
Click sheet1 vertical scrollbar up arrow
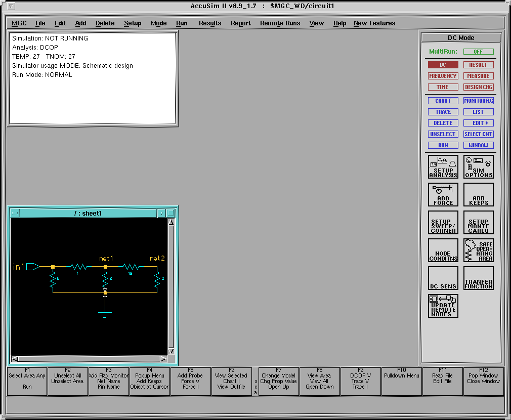[171, 222]
